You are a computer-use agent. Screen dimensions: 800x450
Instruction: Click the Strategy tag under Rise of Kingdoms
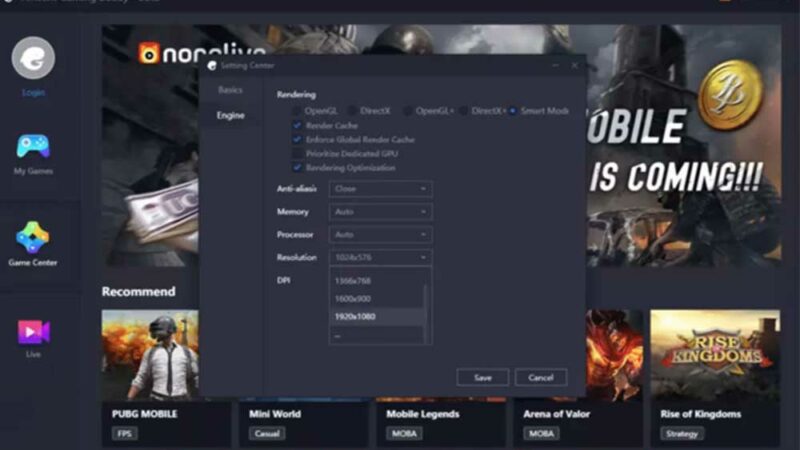(x=682, y=434)
